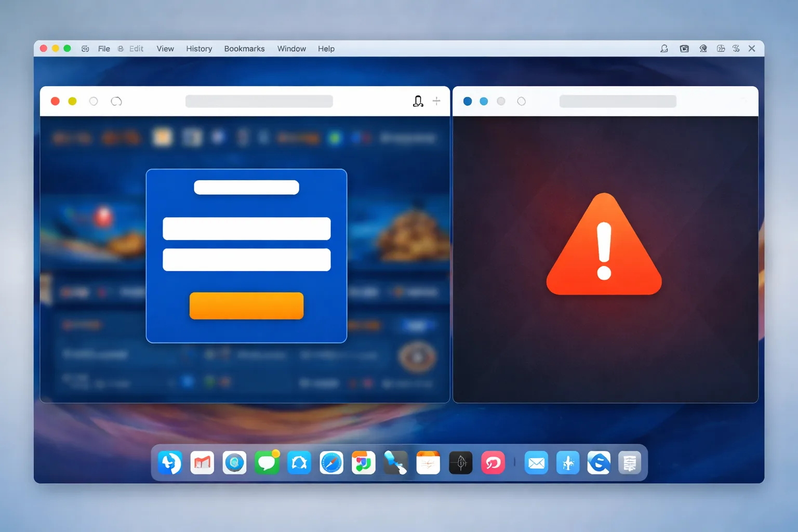
Task: Open the pink swirl icon in the dock
Action: 493,463
